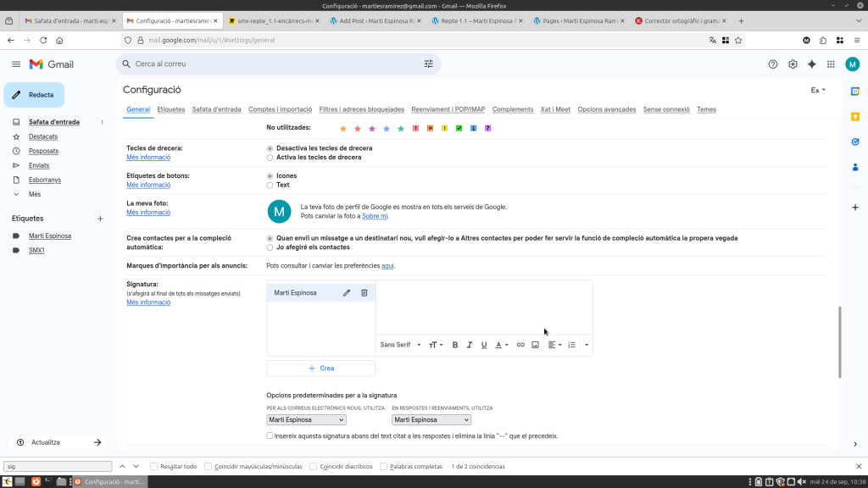Switch to the Etiquetes settings tab
Image resolution: width=868 pixels, height=488 pixels.
[170, 109]
